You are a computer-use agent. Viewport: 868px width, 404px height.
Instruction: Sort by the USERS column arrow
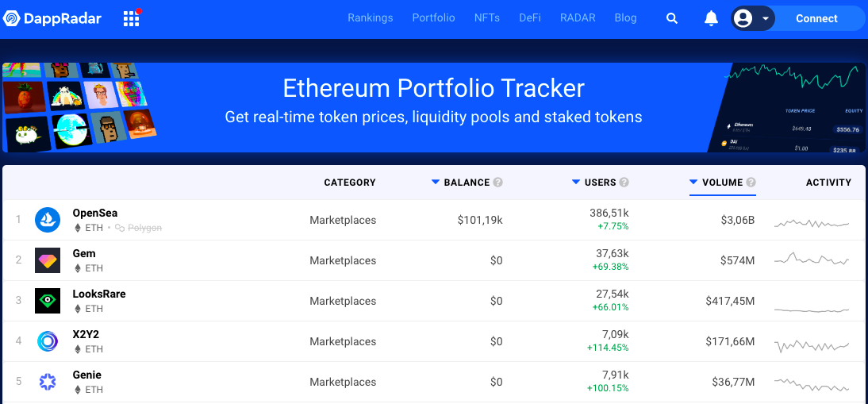click(576, 182)
